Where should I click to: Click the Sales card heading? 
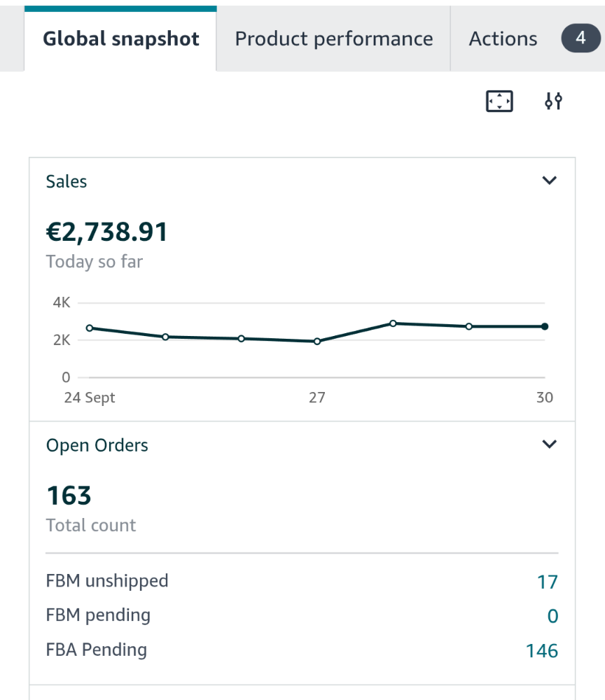tap(66, 181)
